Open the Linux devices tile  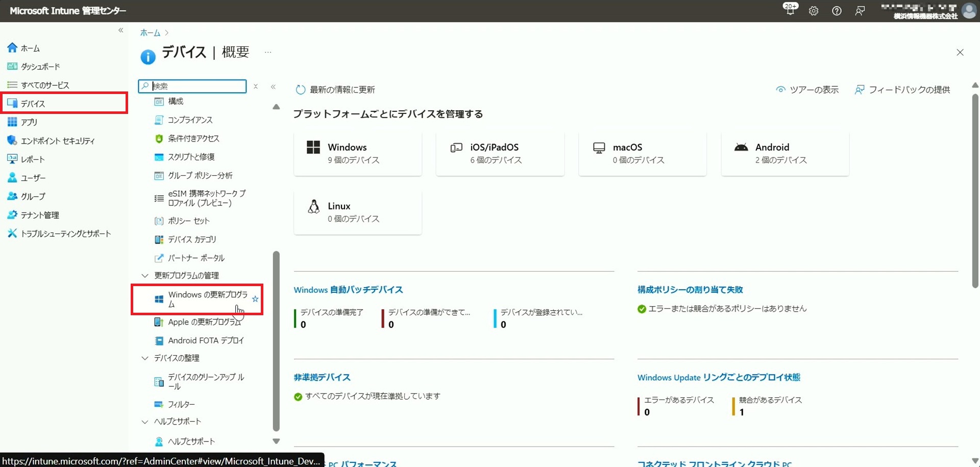pos(357,212)
